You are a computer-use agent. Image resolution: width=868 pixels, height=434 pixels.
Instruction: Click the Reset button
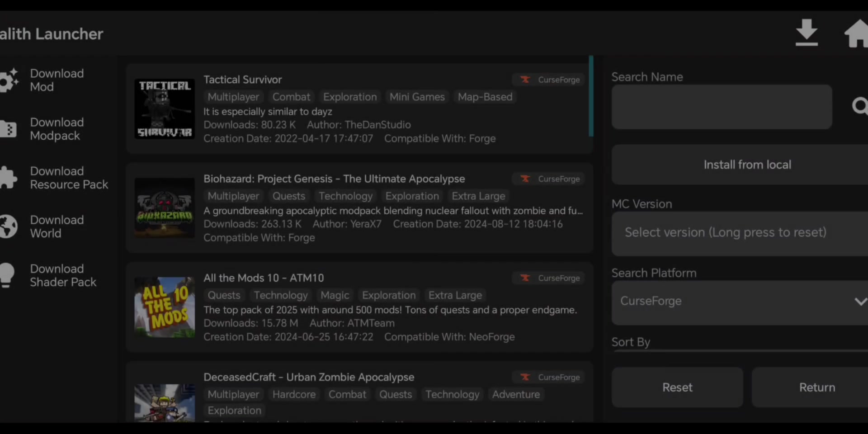[x=677, y=387]
